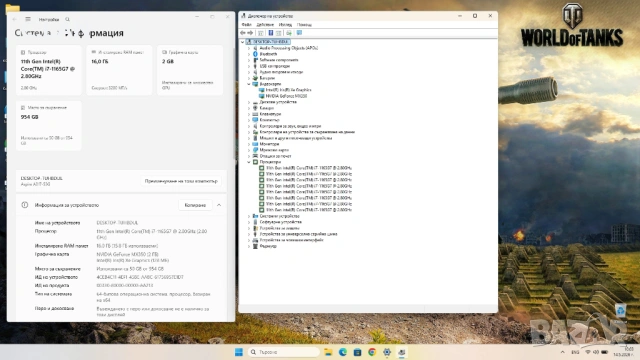Select the Батерии category
Screen dimensions: 640x360
(x=267, y=78)
